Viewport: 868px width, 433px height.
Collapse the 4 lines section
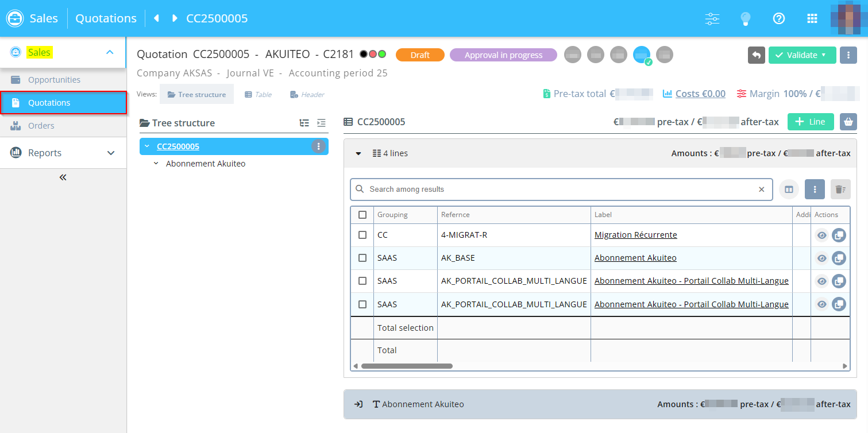(x=358, y=153)
